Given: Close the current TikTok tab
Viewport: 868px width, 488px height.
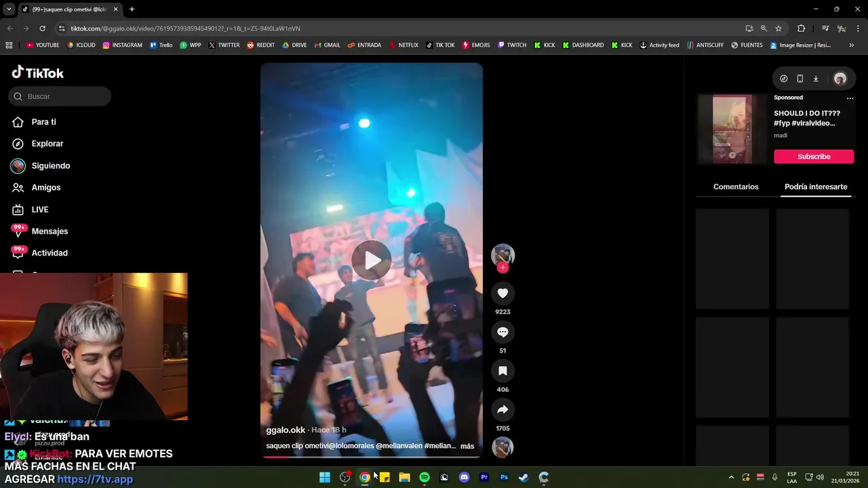Looking at the screenshot, I should [115, 9].
